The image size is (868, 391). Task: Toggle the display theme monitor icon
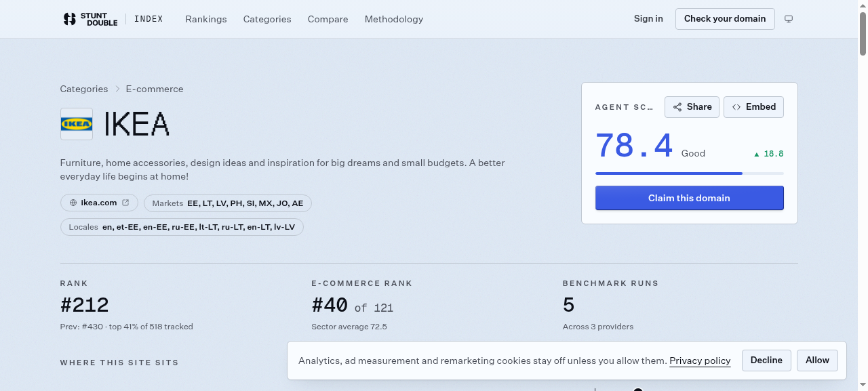pos(789,19)
